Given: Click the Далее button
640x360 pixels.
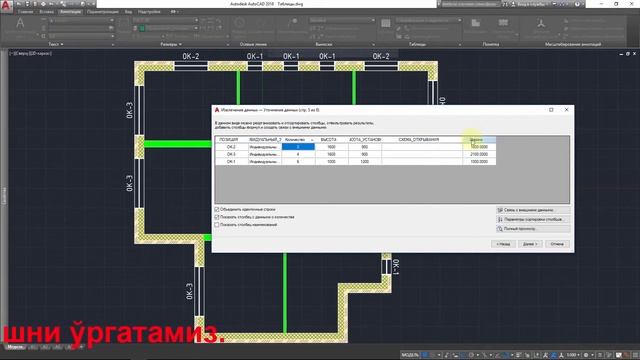Looking at the screenshot, I should (530, 244).
